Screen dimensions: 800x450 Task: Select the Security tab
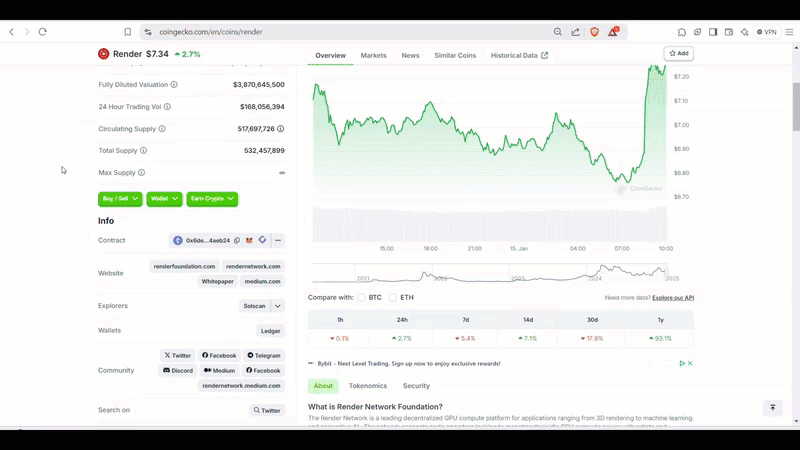[x=416, y=386]
